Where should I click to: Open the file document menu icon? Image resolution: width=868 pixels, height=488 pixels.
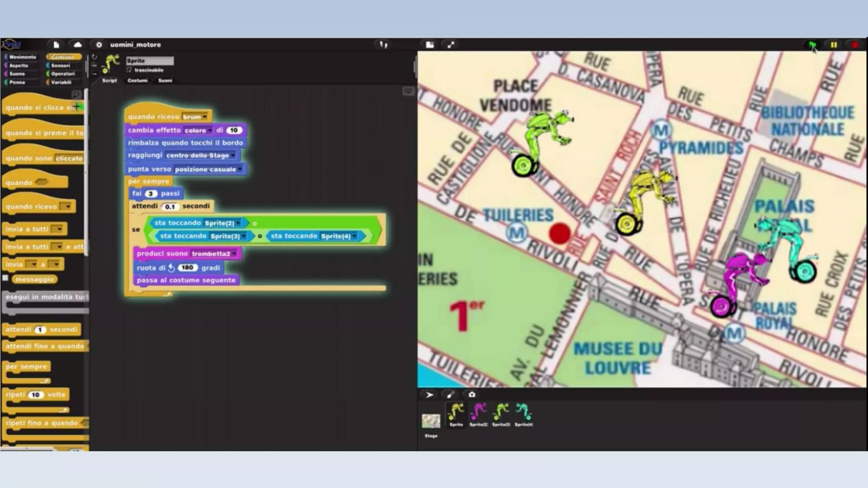coord(56,44)
